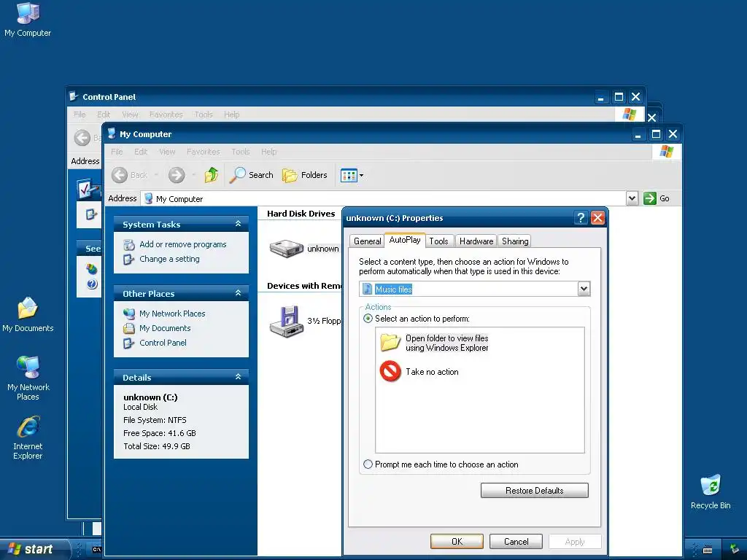Screen dimensions: 747x560
Task: Open Help menu in Control Panel window
Action: pos(231,114)
